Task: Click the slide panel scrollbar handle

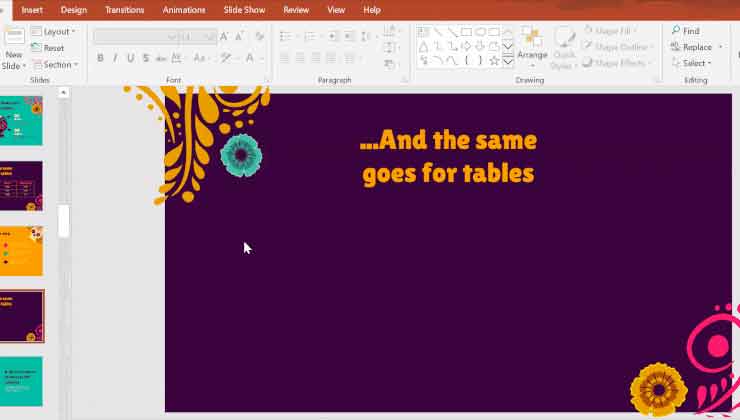Action: [x=64, y=221]
